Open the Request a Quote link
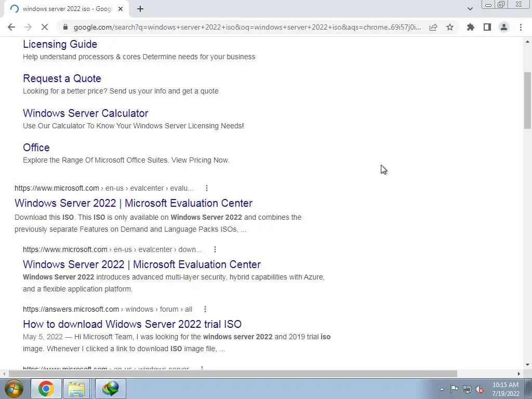 coord(62,78)
